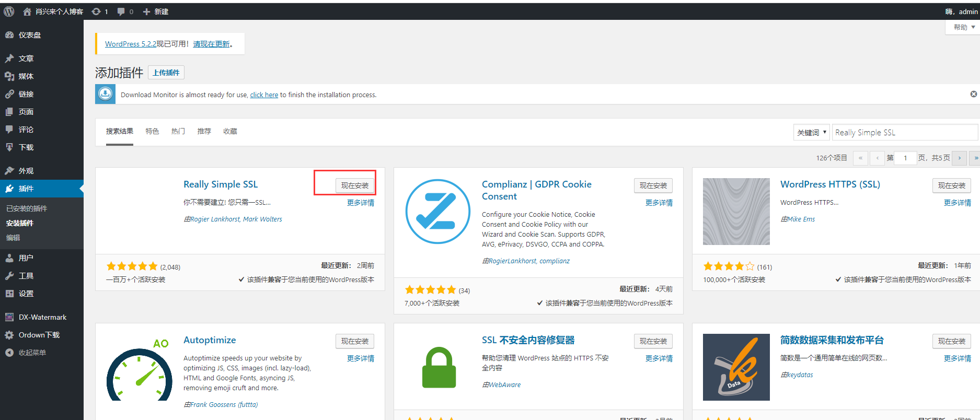View 更多详情 for Autoptimize

[x=361, y=358]
